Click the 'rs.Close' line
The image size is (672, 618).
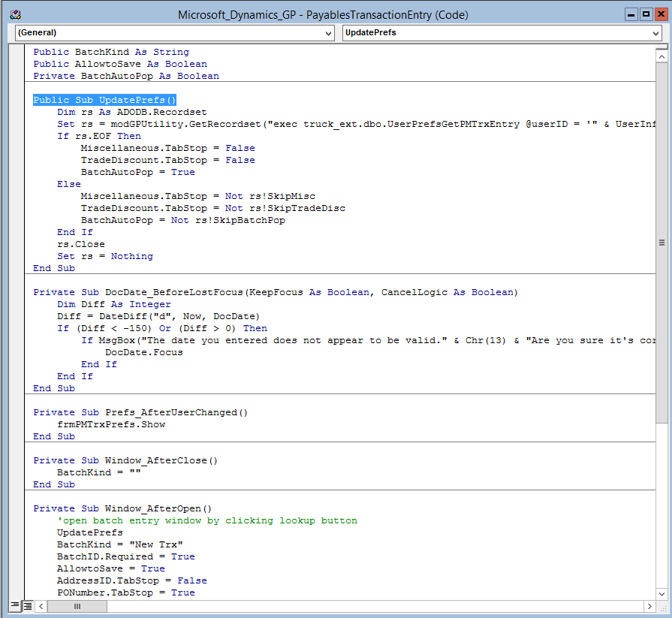(81, 244)
